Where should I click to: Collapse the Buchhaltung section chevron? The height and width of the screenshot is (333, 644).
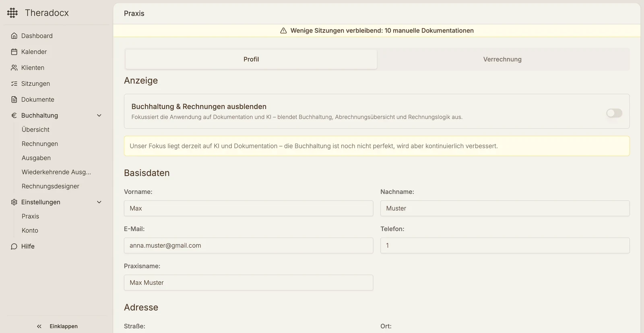pos(99,115)
